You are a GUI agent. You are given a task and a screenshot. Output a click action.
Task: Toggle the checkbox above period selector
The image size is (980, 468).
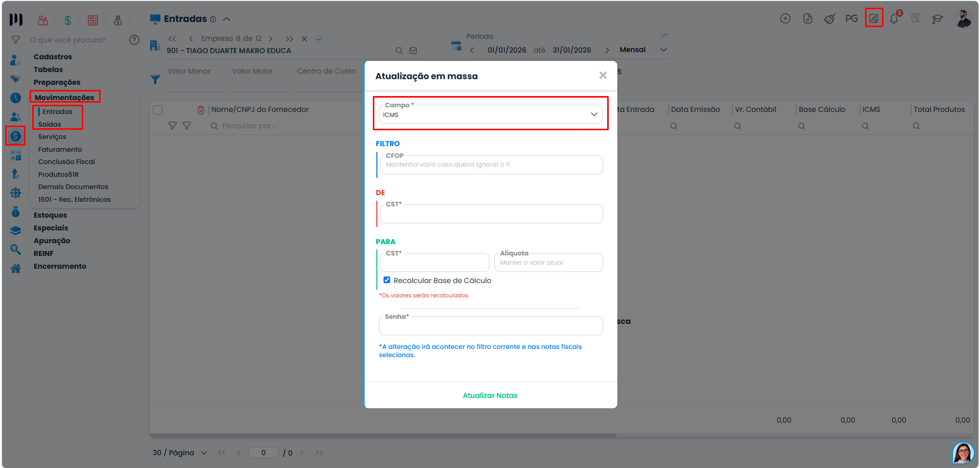(x=664, y=35)
